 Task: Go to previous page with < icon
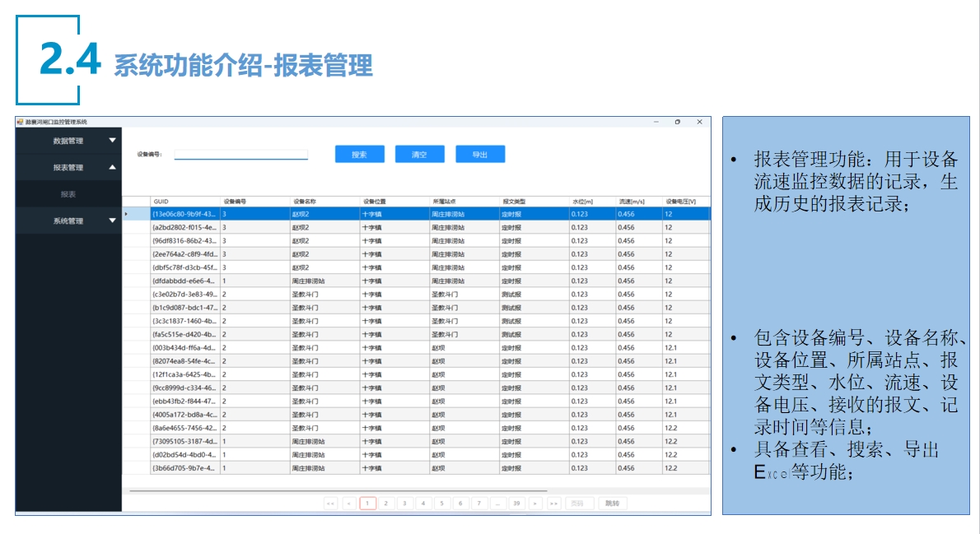[x=349, y=503]
